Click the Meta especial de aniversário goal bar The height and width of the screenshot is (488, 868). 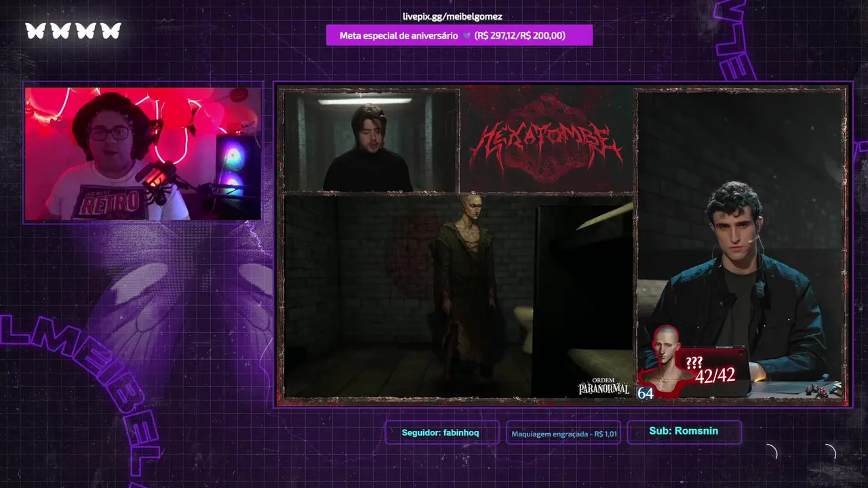point(459,35)
